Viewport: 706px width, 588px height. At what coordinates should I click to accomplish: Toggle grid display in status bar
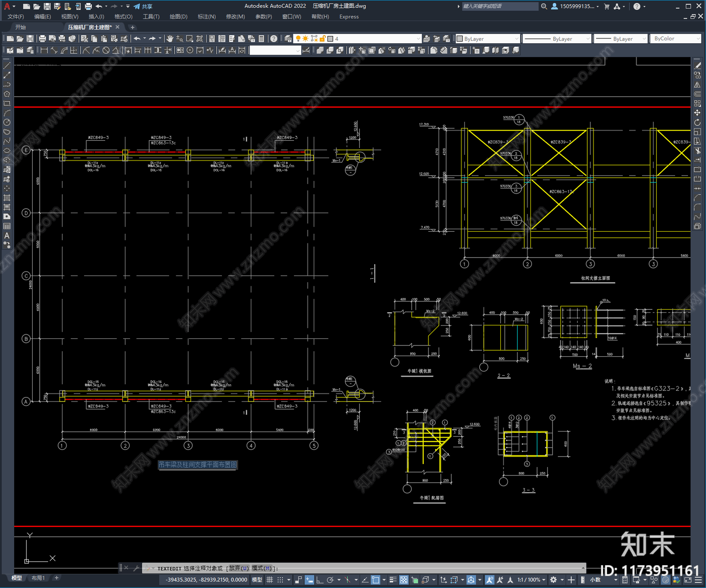(270, 580)
